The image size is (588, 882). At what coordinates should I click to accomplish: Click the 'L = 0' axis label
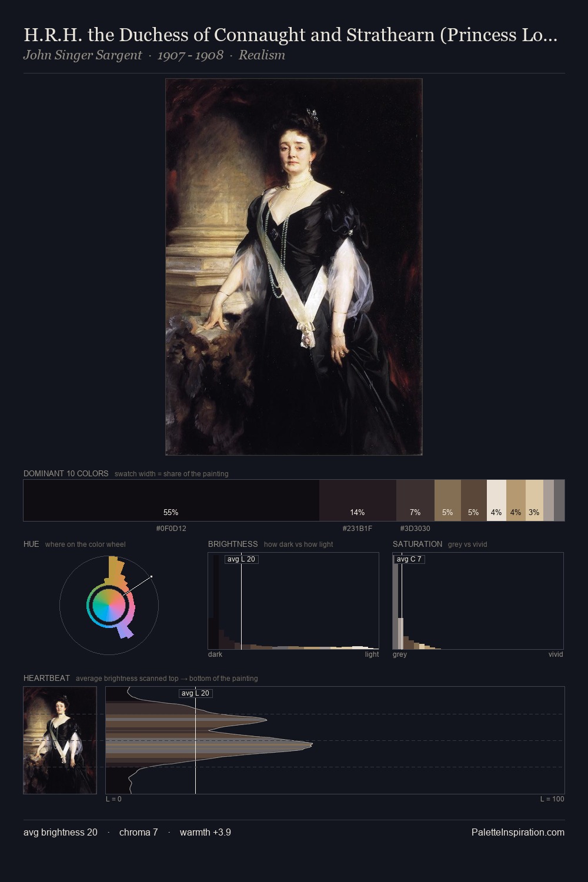[113, 799]
